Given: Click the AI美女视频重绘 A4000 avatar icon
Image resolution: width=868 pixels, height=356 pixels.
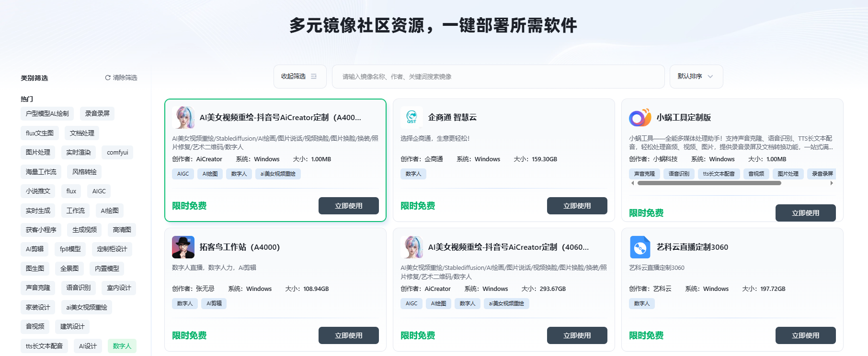Looking at the screenshot, I should 183,117.
